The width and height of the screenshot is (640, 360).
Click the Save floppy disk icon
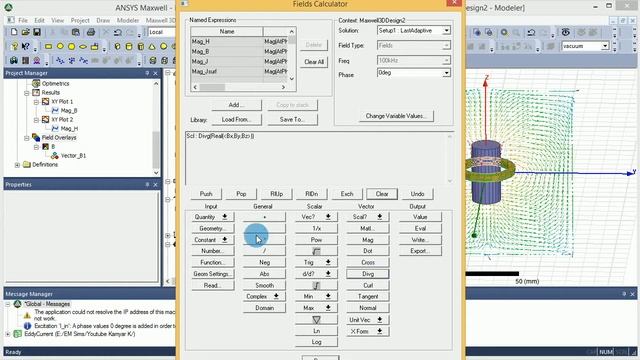(x=37, y=32)
